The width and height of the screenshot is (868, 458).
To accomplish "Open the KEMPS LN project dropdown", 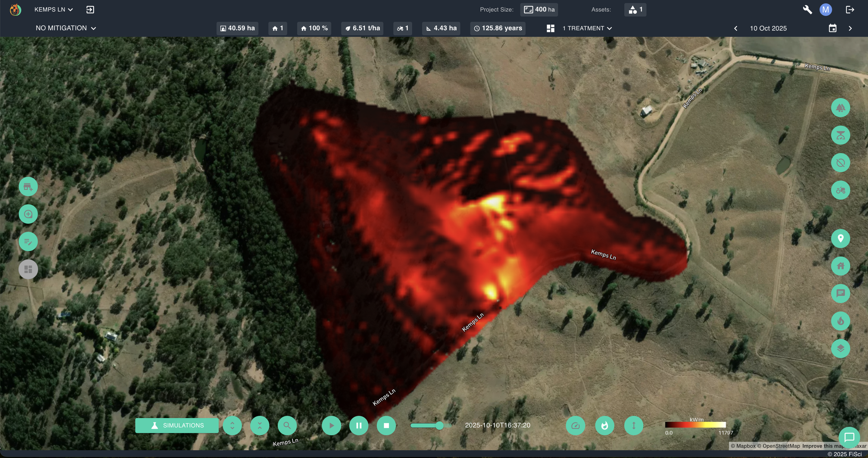I will pyautogui.click(x=53, y=10).
